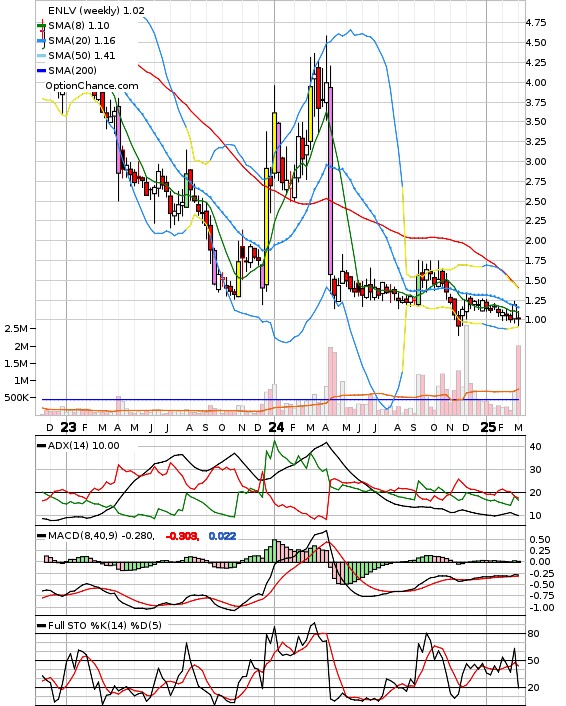Click the SMA(20) blue legend marker
This screenshot has width=566, height=706.
coord(41,41)
